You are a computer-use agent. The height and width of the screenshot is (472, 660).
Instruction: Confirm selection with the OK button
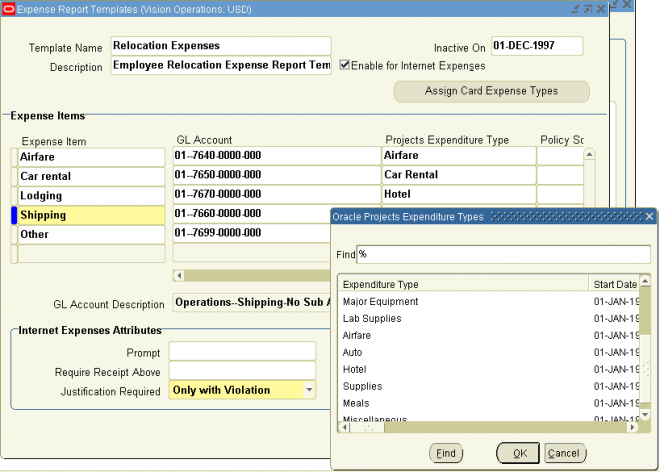518,453
